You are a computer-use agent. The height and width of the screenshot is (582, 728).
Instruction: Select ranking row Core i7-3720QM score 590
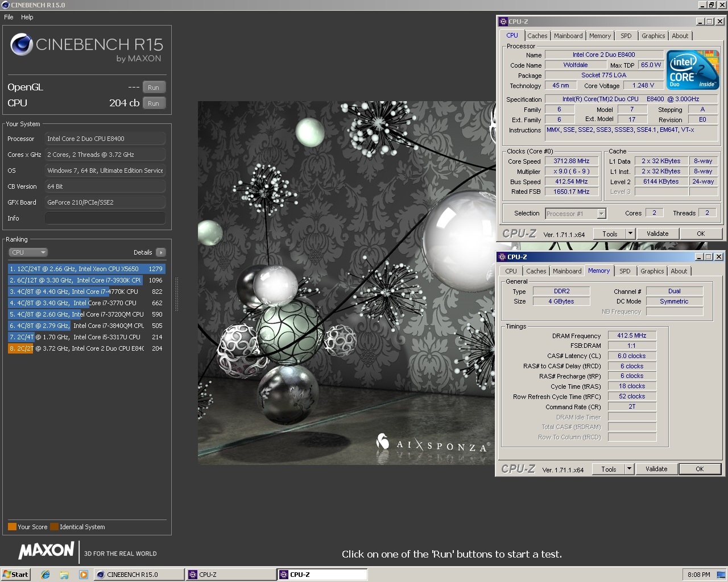coord(86,314)
